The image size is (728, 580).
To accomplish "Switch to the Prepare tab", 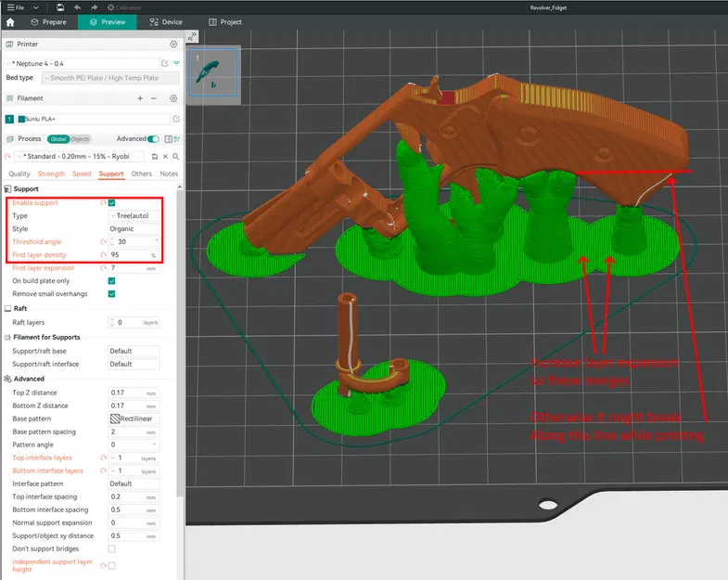I will tap(47, 21).
